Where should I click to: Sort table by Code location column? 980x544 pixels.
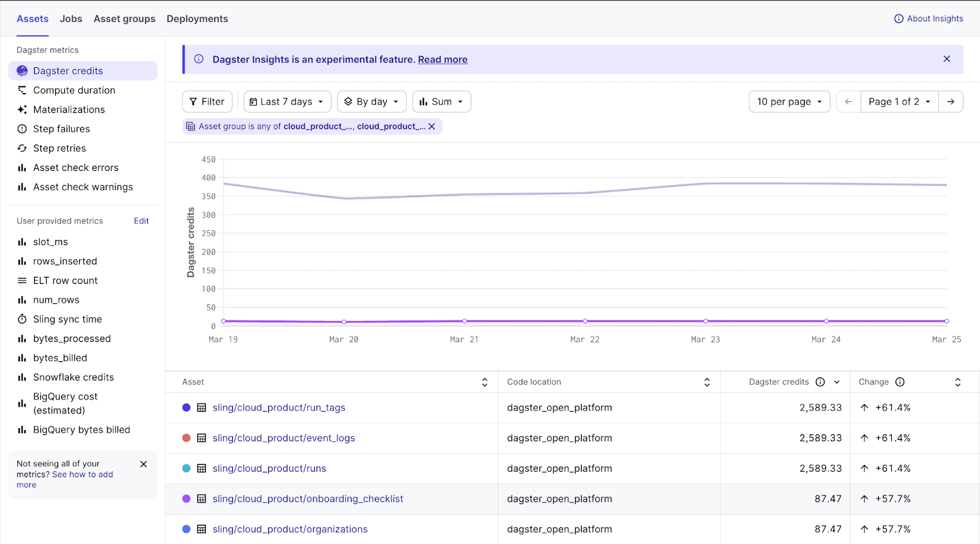tap(707, 382)
